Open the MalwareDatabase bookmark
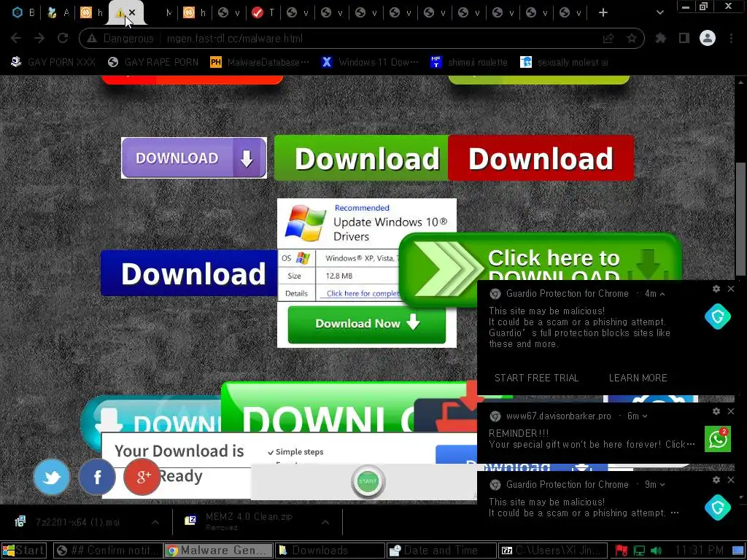This screenshot has width=747, height=560. (260, 62)
